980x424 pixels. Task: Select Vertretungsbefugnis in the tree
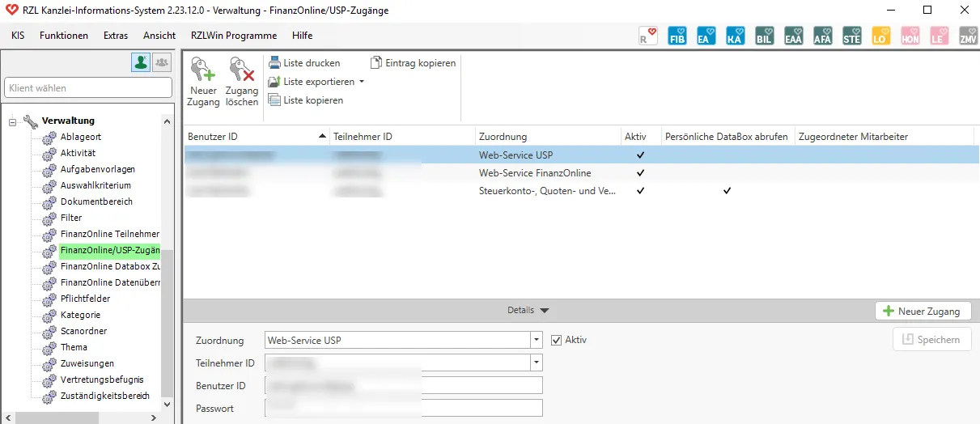(x=102, y=379)
